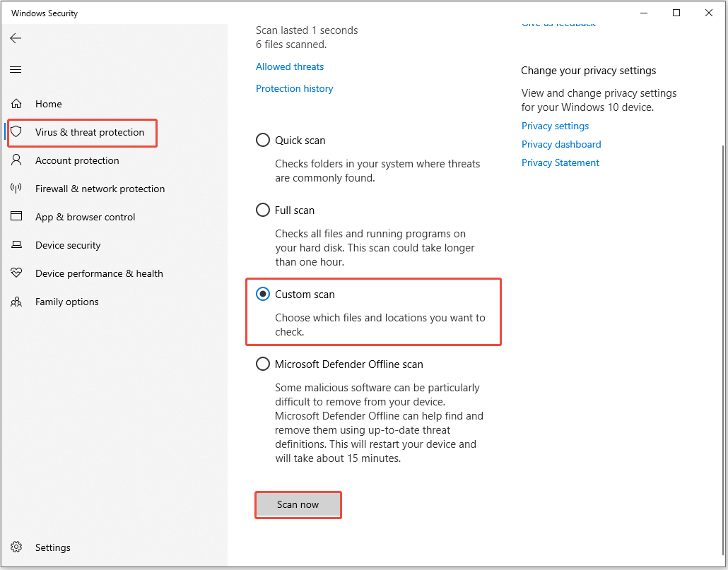728x570 pixels.
Task: Start scanning with Scan now
Action: point(298,504)
